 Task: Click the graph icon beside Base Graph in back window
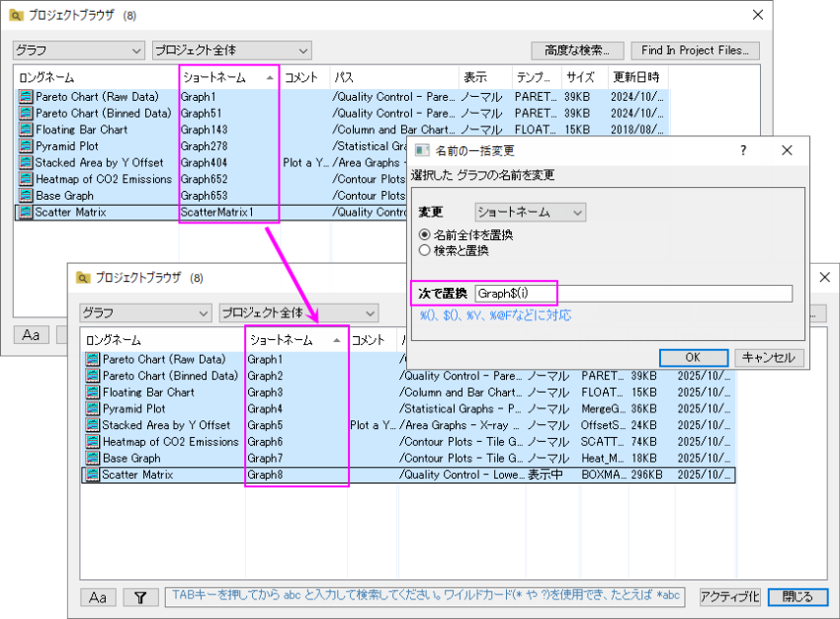coord(25,196)
